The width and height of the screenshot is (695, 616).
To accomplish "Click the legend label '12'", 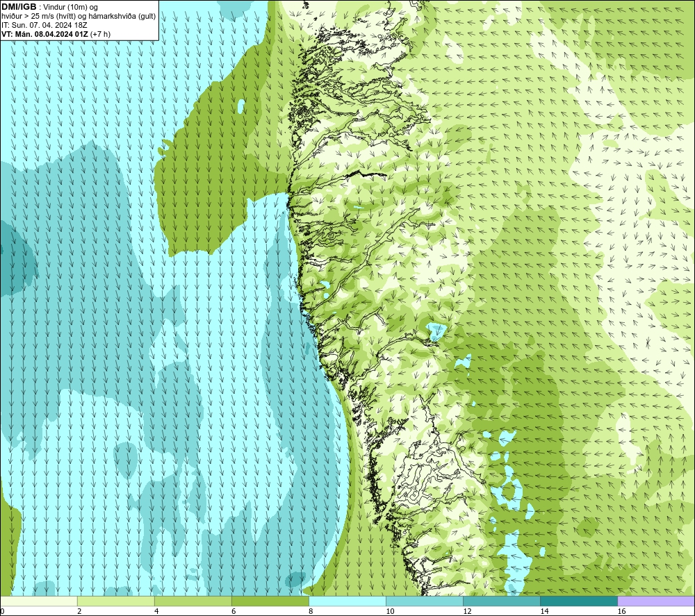I will [x=467, y=611].
